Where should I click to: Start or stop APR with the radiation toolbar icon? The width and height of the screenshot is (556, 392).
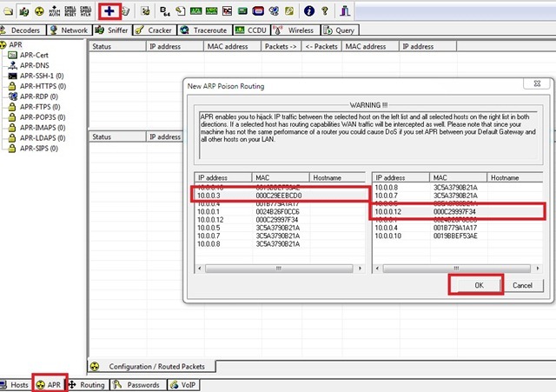click(39, 11)
